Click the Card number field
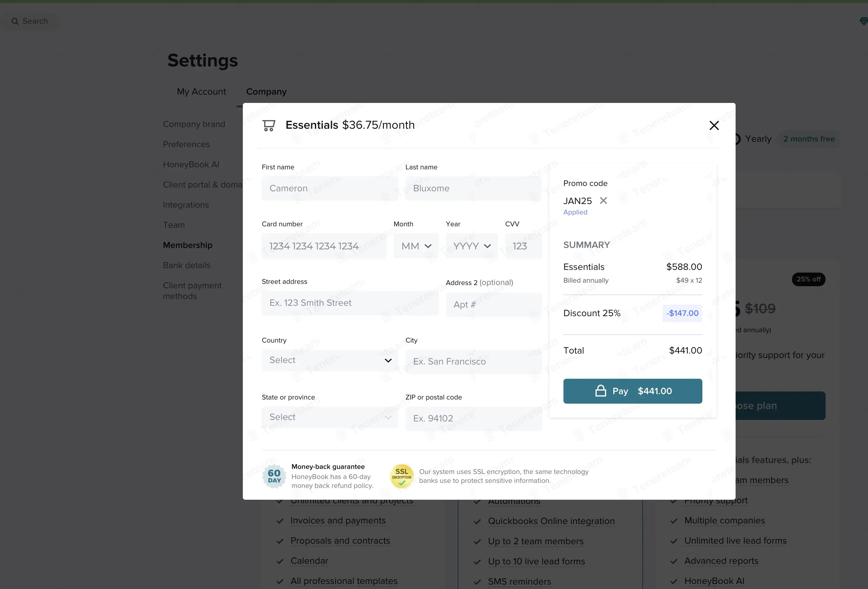Screen dimensions: 868x589 pos(324,246)
